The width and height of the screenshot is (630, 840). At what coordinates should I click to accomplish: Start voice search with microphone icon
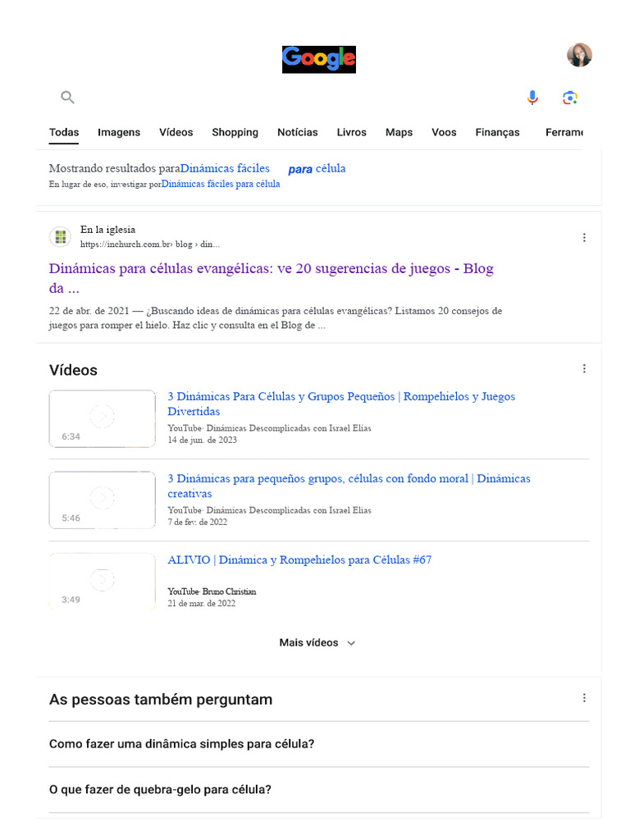pyautogui.click(x=532, y=98)
